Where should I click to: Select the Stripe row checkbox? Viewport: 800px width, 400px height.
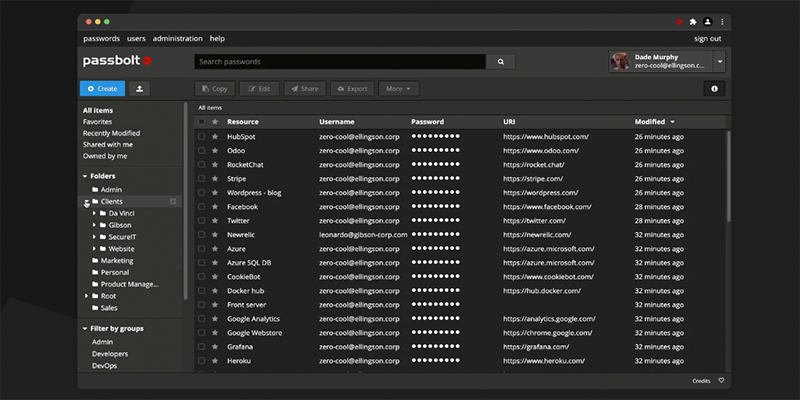pyautogui.click(x=202, y=179)
